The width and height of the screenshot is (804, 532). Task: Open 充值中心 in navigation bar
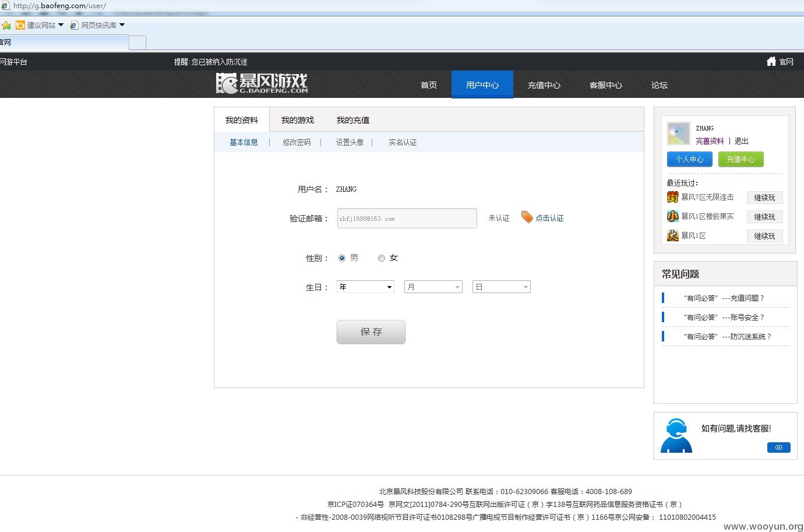pos(544,85)
